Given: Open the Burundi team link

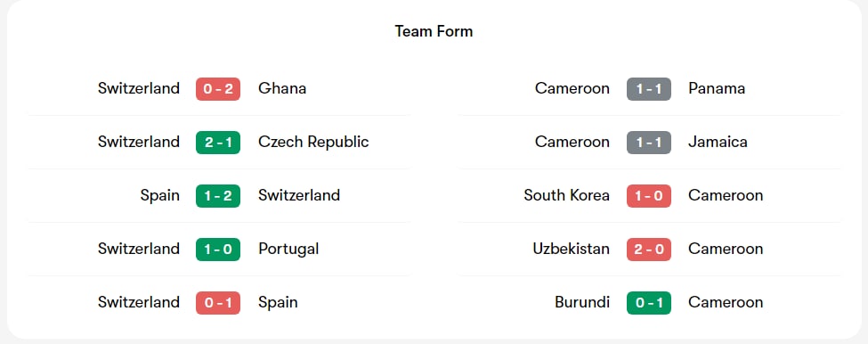Looking at the screenshot, I should (582, 302).
